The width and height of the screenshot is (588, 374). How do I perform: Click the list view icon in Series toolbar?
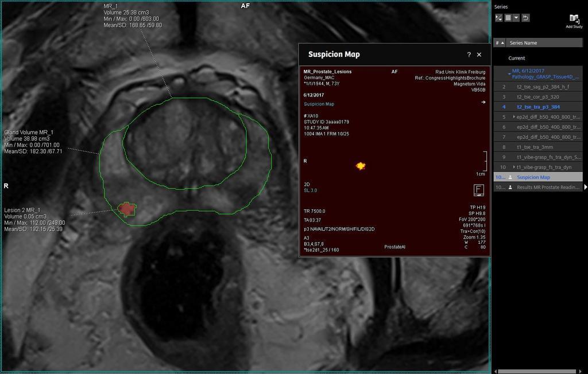(x=508, y=18)
